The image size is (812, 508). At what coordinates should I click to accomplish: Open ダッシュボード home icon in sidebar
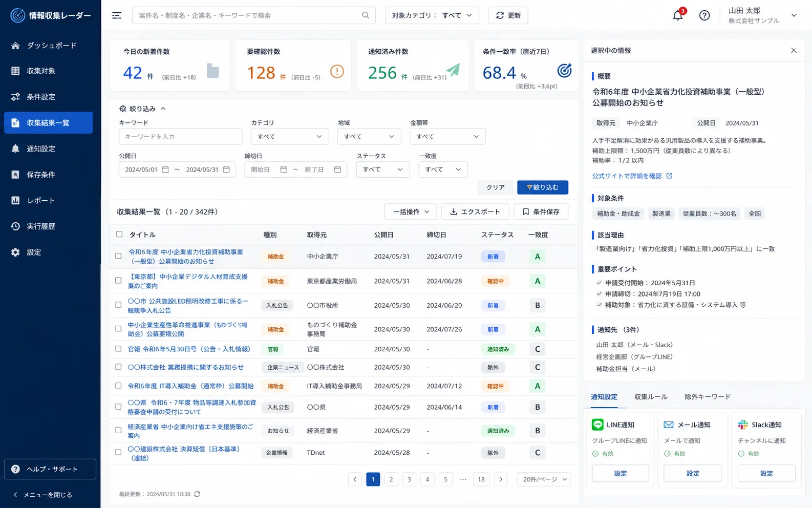coord(15,46)
